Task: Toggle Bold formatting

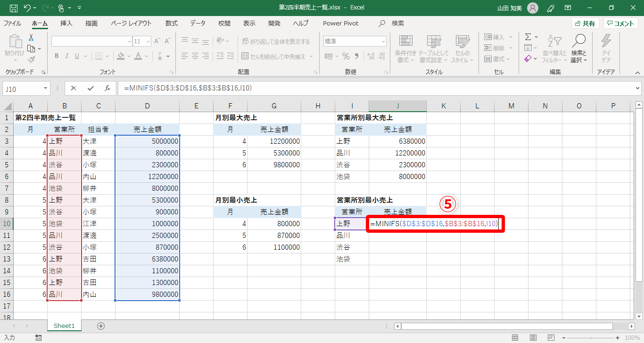Action: 56,57
